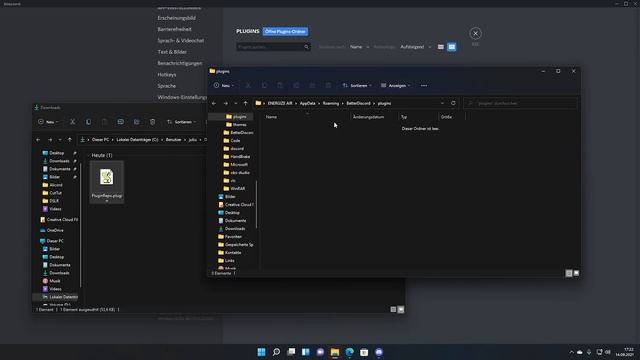Viewport: 640px width, 360px height.
Task: Open the Name sort dropdown in Discord
Action: [x=359, y=47]
